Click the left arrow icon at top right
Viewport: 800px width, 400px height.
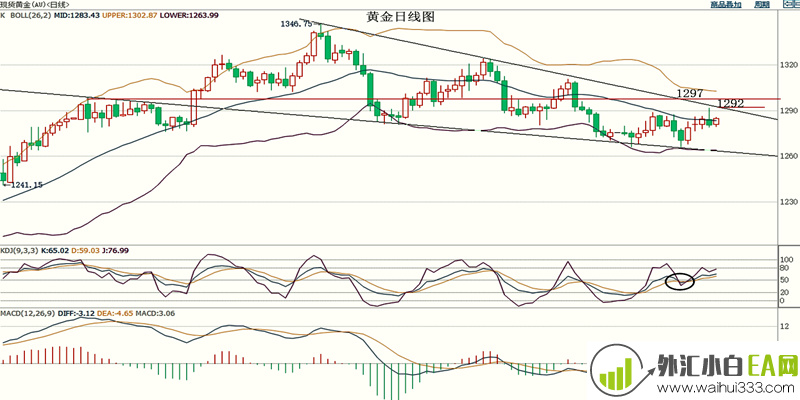[x=786, y=5]
